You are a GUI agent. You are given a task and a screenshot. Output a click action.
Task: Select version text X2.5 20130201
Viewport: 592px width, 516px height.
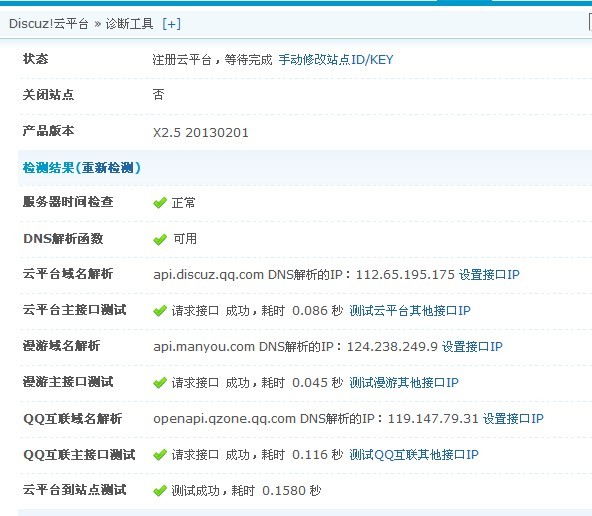tap(201, 133)
